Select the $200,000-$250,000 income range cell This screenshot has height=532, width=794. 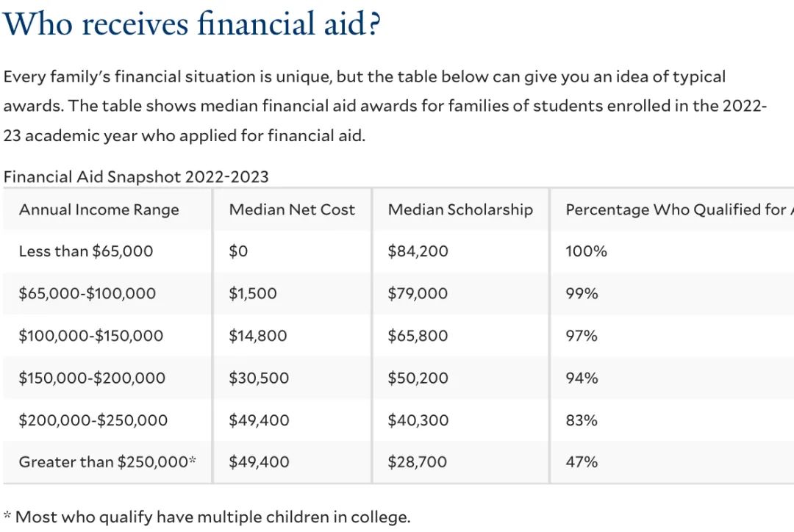(93, 420)
